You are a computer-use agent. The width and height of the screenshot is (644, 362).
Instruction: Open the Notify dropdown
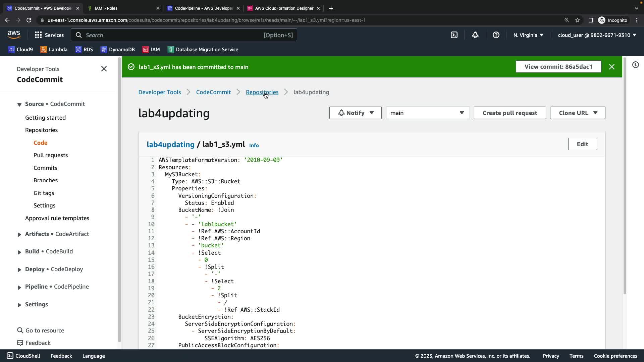355,113
